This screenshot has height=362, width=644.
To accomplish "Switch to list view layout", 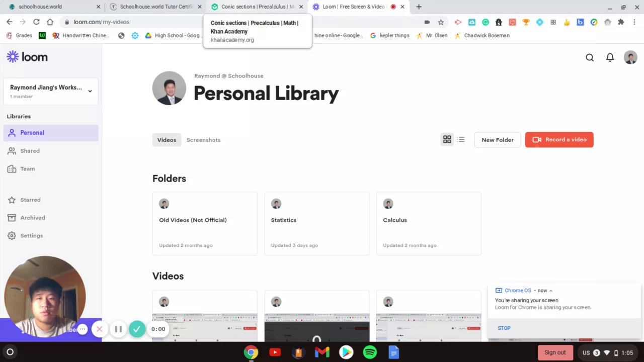I will [x=461, y=140].
